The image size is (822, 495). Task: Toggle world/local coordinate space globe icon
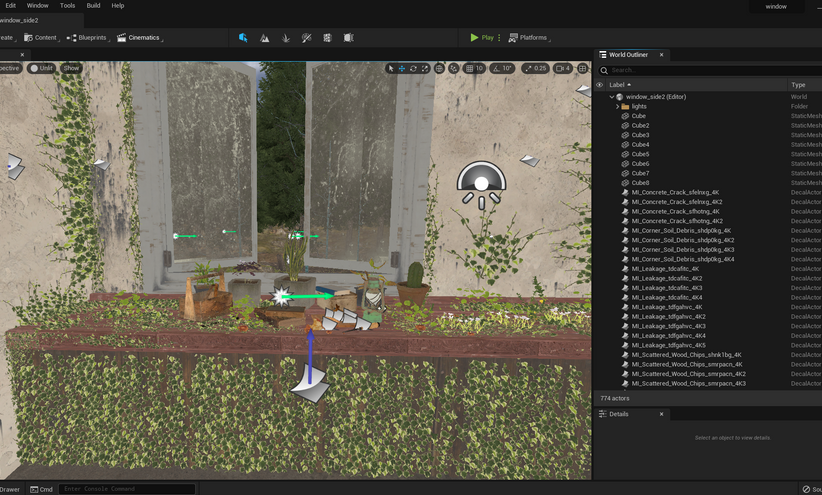(440, 68)
